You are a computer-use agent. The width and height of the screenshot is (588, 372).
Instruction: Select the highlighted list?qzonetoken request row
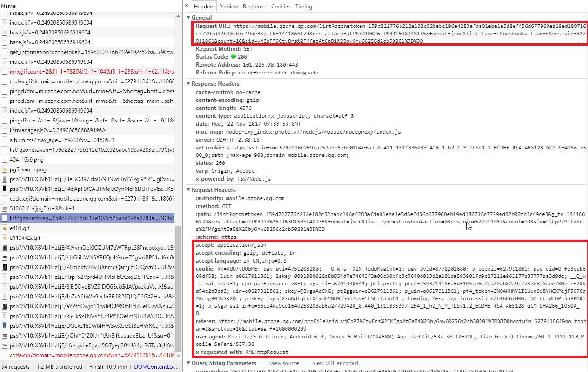tap(87, 218)
